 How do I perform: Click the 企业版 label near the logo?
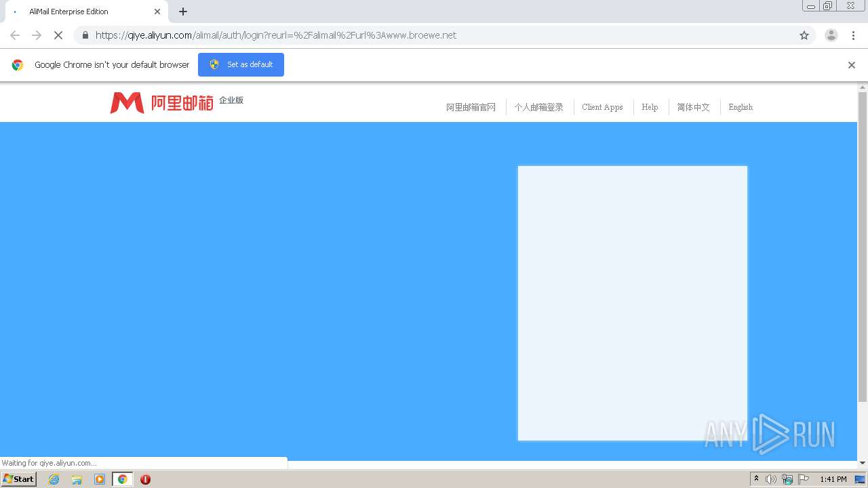pyautogui.click(x=231, y=100)
